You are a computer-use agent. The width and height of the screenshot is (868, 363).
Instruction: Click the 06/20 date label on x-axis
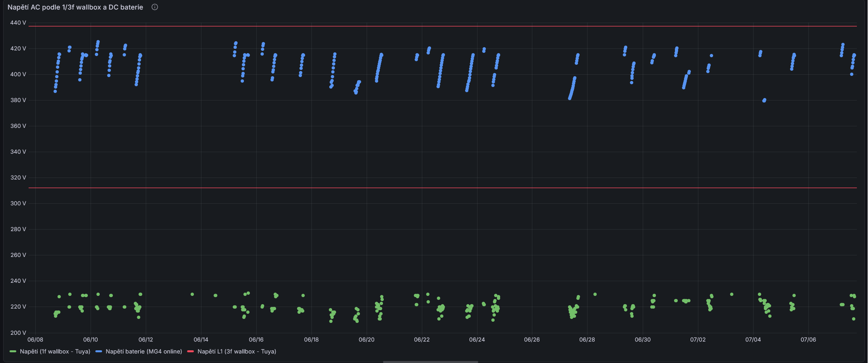(x=367, y=340)
